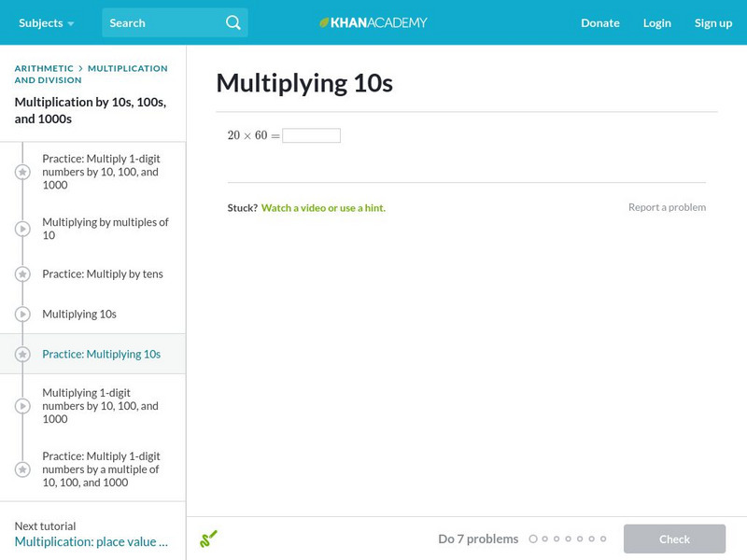Click the play icon for Multiplying 1-digit numbers video
747x560 pixels.
[21, 405]
